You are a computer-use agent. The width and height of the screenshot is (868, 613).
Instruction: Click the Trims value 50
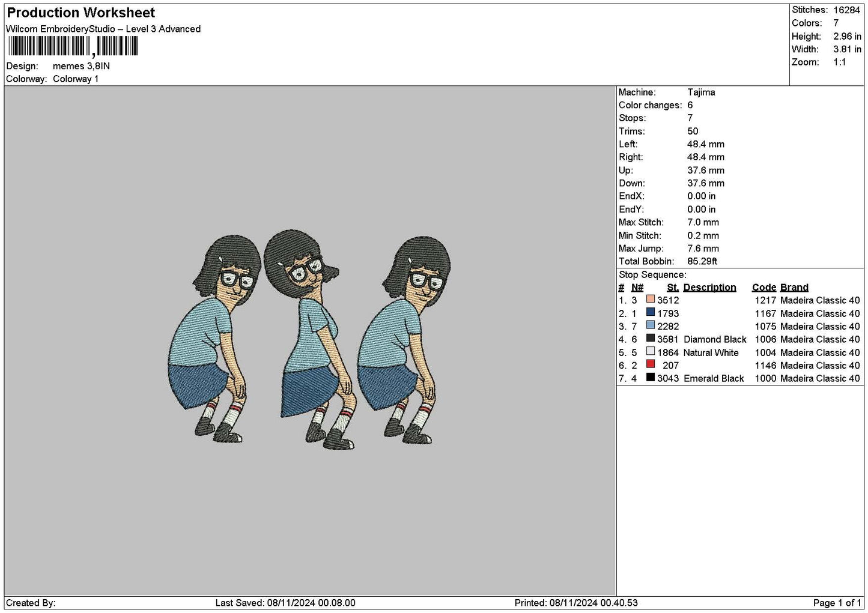click(693, 131)
